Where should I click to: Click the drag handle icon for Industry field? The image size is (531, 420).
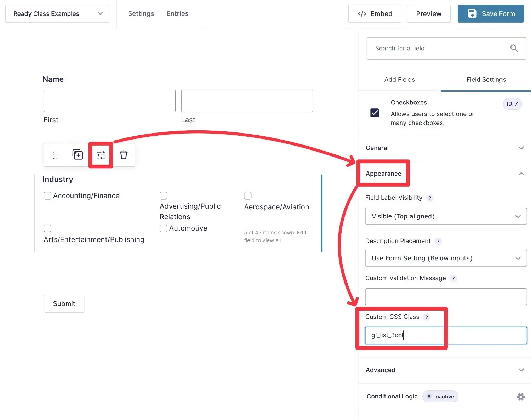[55, 155]
